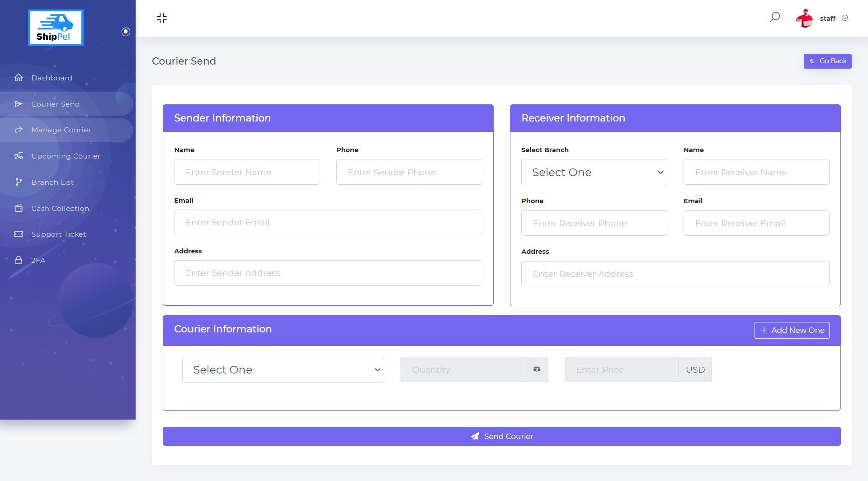Open Support Ticket menu entry
Image resolution: width=868 pixels, height=481 pixels.
pos(66,234)
